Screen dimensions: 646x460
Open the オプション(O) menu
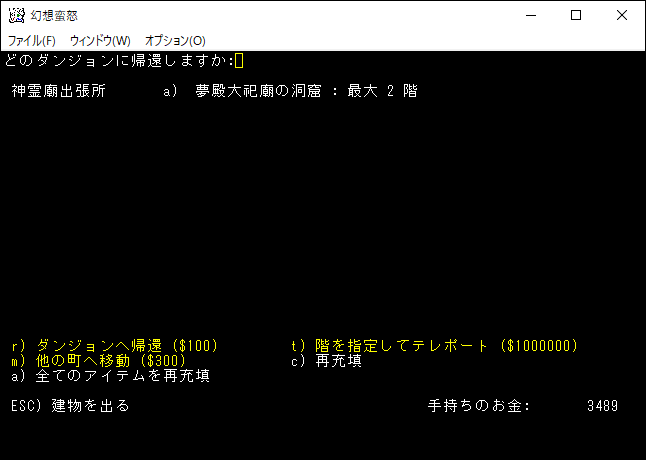point(175,41)
